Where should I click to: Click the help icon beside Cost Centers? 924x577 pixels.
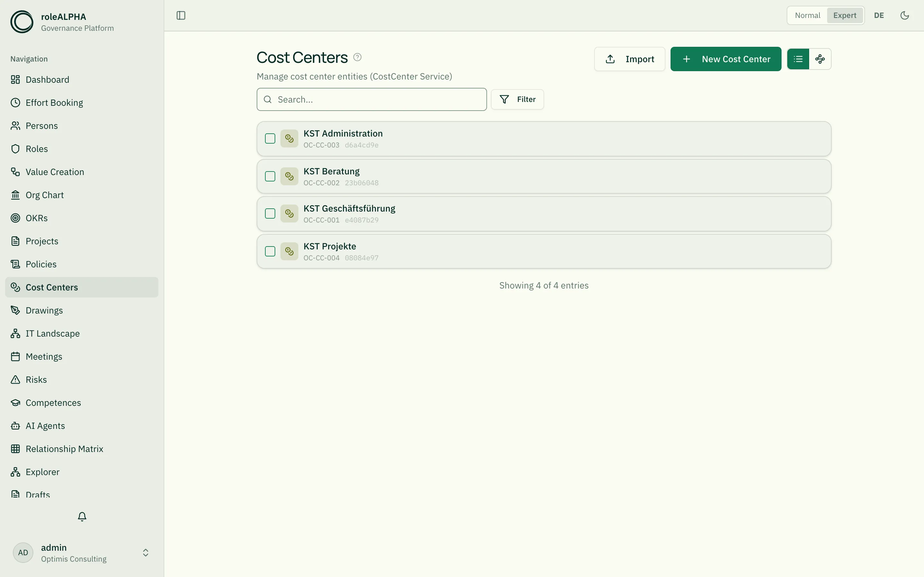[x=357, y=57]
